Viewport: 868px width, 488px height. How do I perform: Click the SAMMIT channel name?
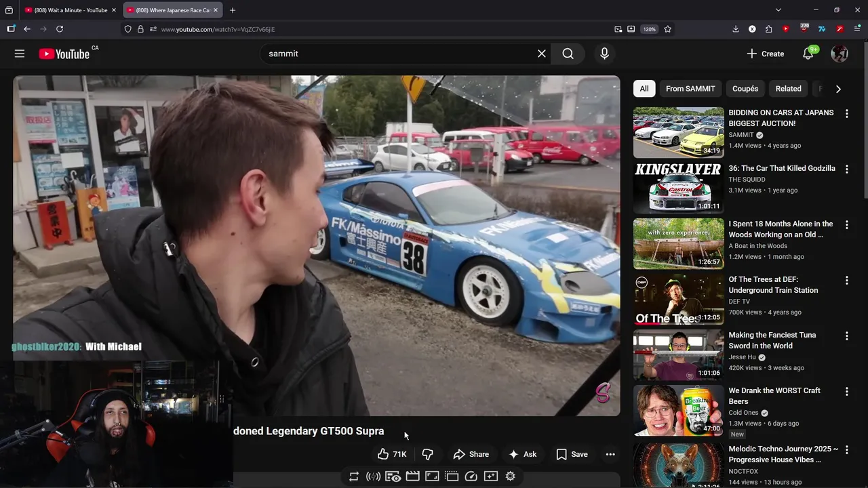pos(741,135)
